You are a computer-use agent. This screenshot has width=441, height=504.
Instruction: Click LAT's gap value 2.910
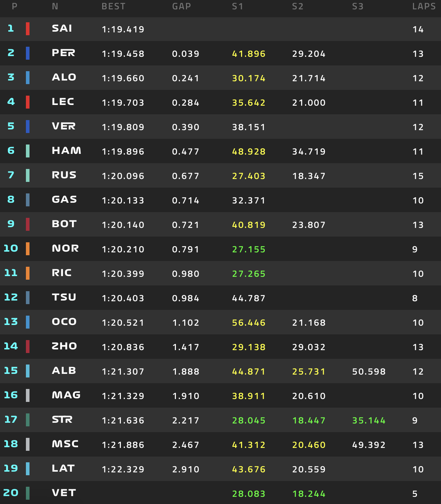(186, 469)
